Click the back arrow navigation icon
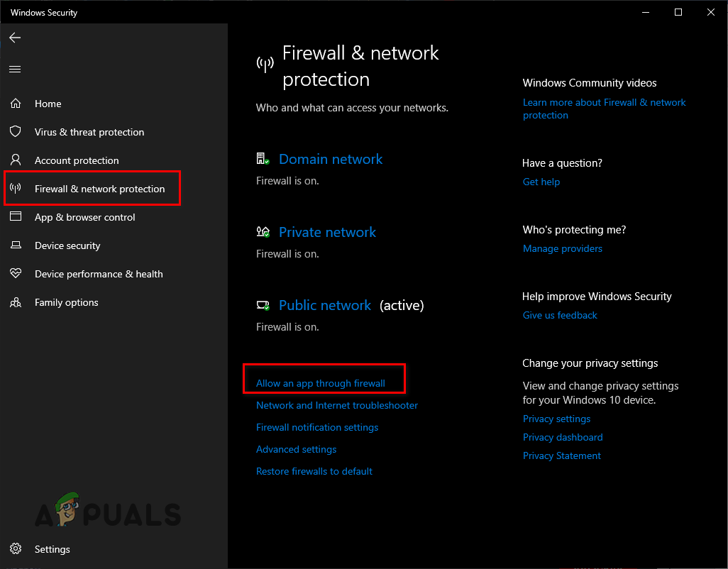The height and width of the screenshot is (569, 728). 15,38
